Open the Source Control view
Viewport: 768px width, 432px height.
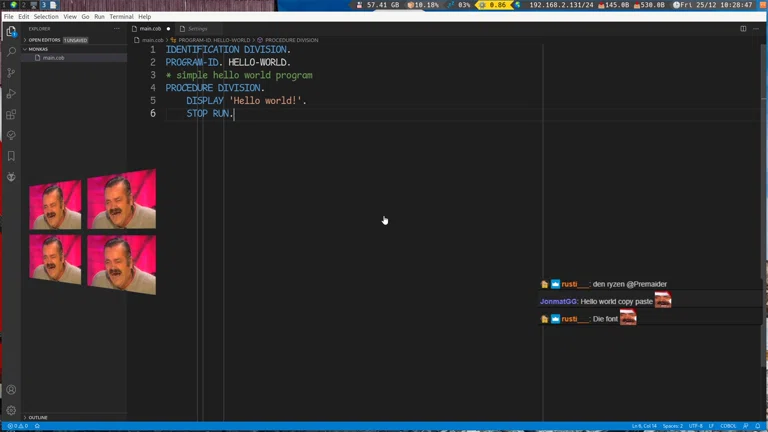tap(11, 72)
